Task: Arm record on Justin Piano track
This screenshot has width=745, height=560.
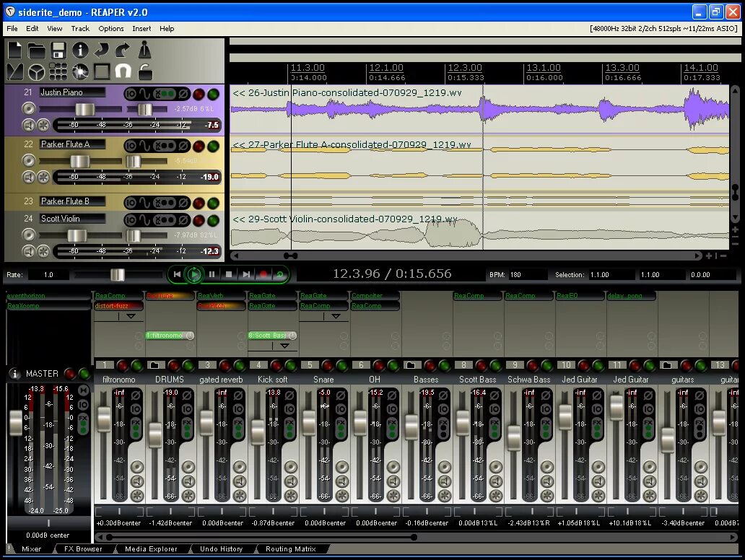Action: [199, 94]
